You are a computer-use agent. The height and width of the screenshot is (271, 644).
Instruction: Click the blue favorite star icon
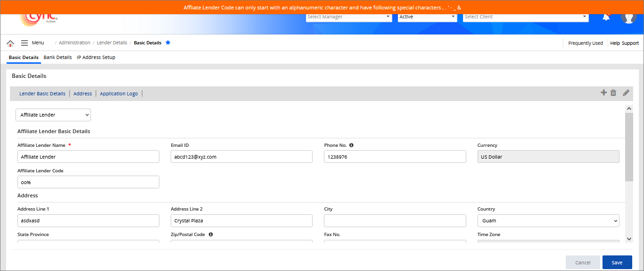168,42
